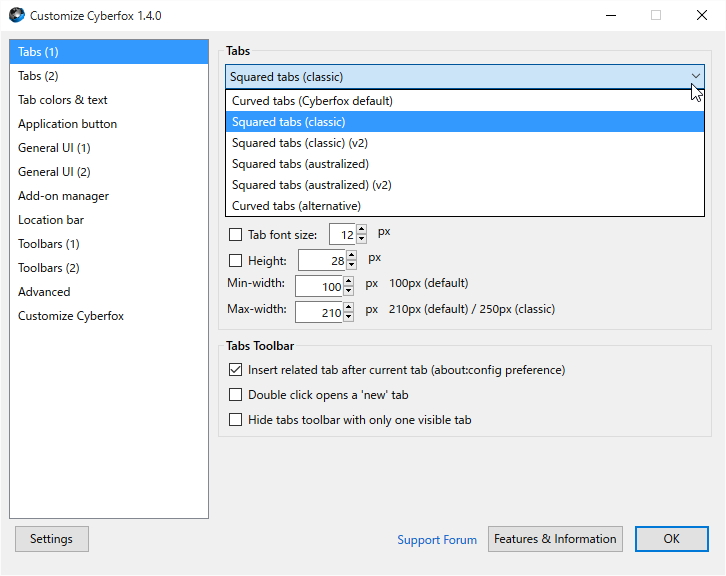Enable the Height checkbox
This screenshot has height=576, width=726.
tap(236, 261)
